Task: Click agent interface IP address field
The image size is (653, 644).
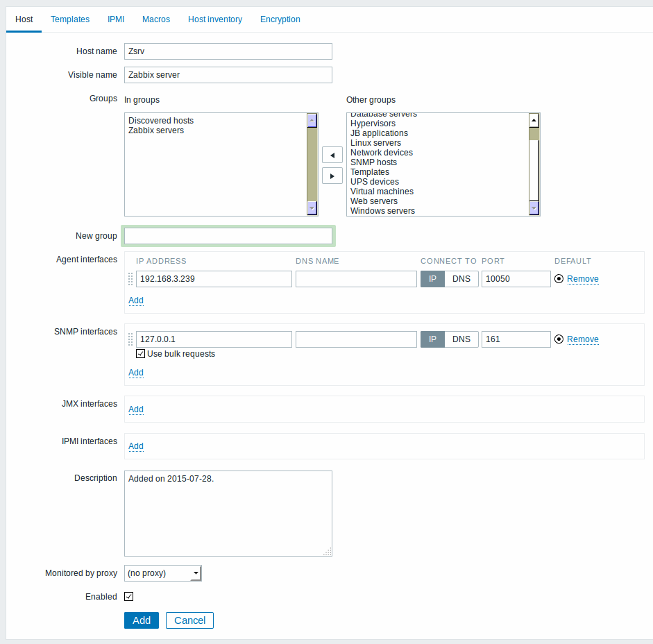Action: pyautogui.click(x=214, y=279)
